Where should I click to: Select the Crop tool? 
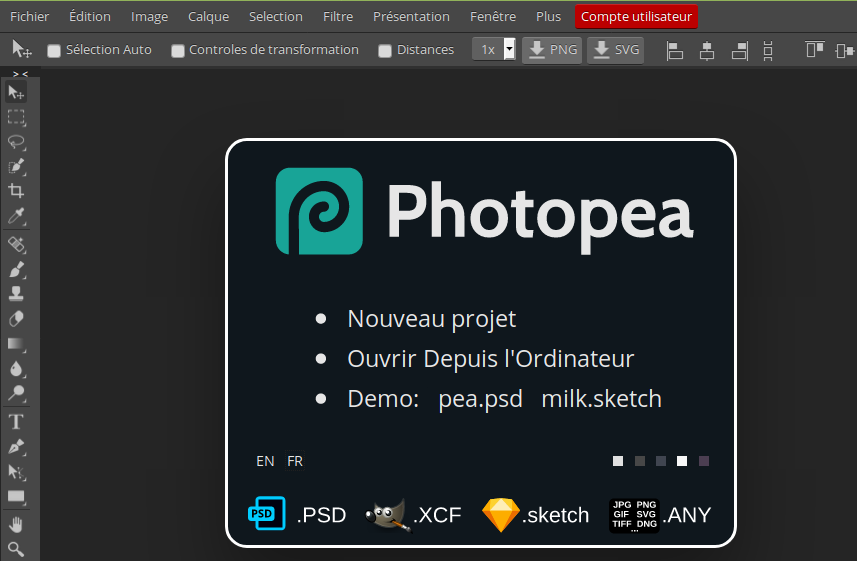[x=16, y=191]
